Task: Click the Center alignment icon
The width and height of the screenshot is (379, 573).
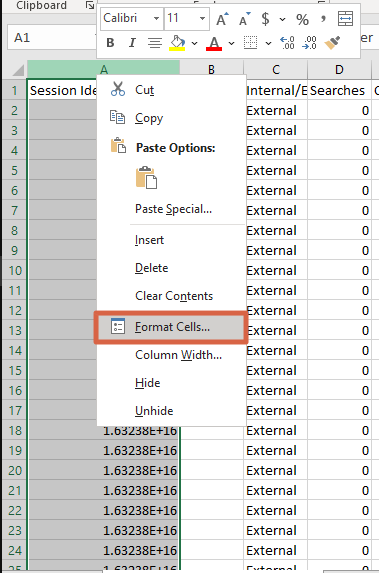Action: click(x=155, y=43)
